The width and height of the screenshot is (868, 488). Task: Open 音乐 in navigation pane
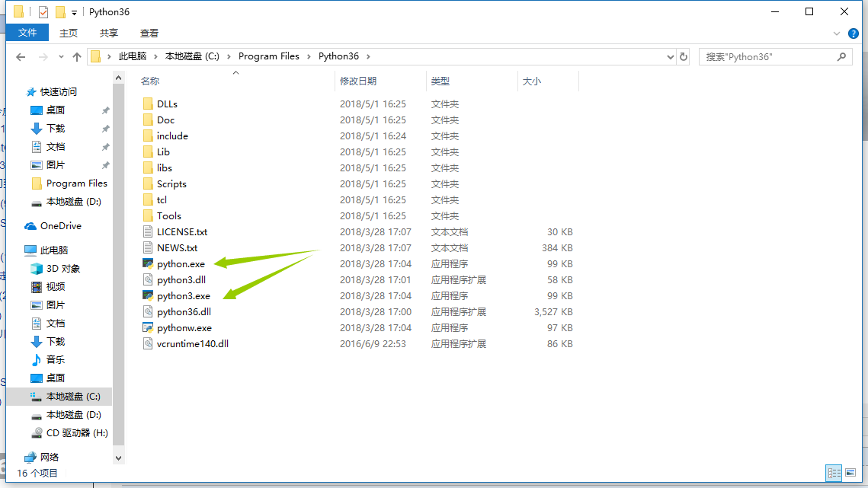click(56, 359)
